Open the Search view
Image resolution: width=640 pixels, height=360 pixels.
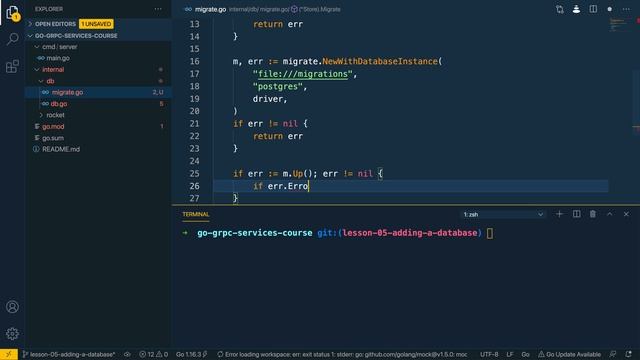pos(12,39)
